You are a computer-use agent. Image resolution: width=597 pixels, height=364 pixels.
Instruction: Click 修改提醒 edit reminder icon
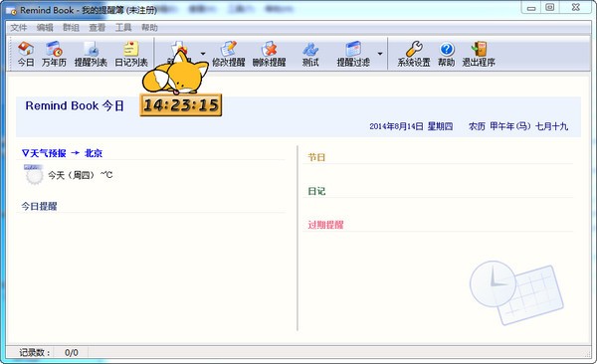pos(229,54)
